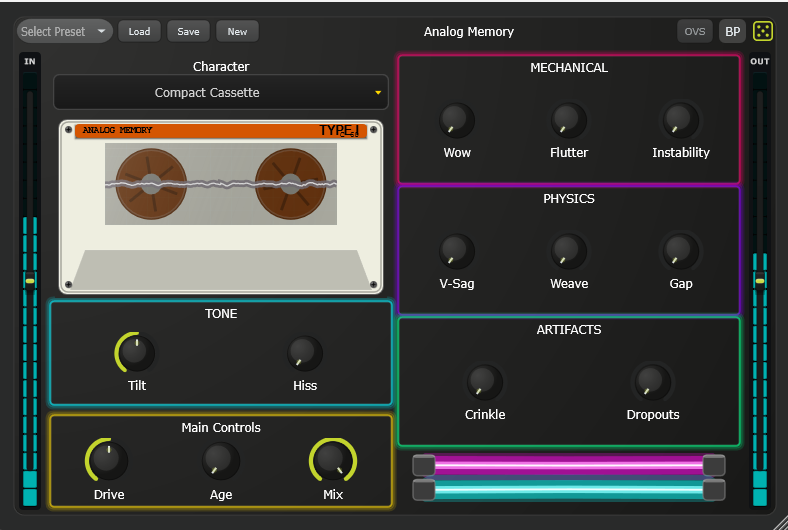Select the Weave knob
Viewport: 788px width, 530px height.
(569, 251)
